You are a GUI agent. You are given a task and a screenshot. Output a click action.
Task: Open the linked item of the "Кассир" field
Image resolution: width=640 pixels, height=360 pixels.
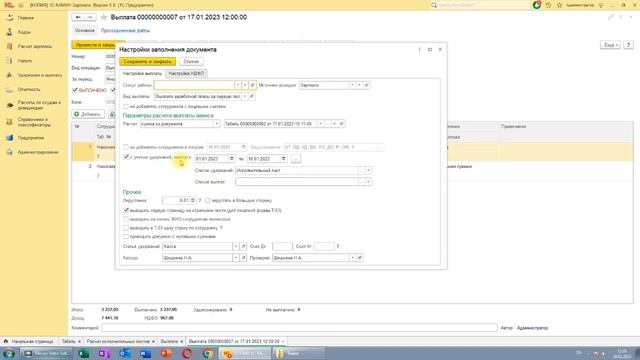coord(244,258)
